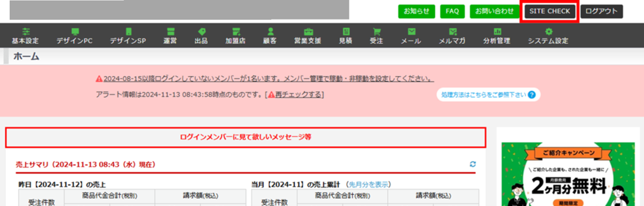Click ログインメンバーに見て欲しいメッセージ等 message box
Image resolution: width=644 pixels, height=206 pixels.
(x=246, y=137)
